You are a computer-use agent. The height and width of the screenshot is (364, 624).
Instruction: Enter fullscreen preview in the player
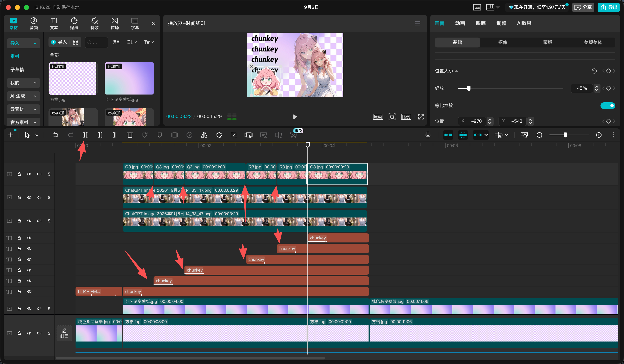[x=421, y=117]
